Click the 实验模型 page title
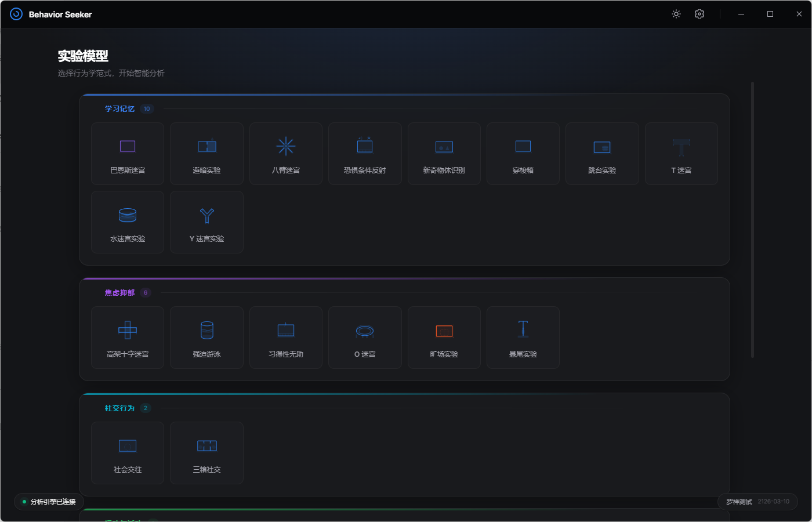 point(83,56)
